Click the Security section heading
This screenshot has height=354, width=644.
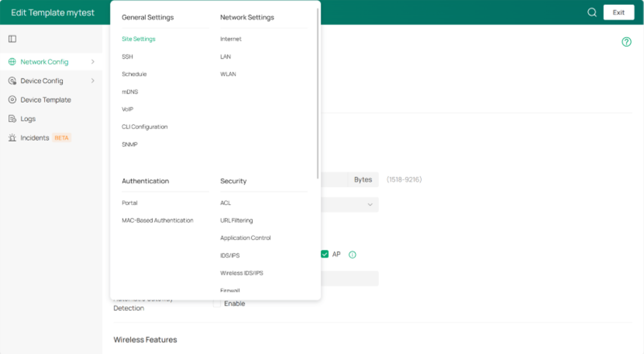[x=233, y=181]
